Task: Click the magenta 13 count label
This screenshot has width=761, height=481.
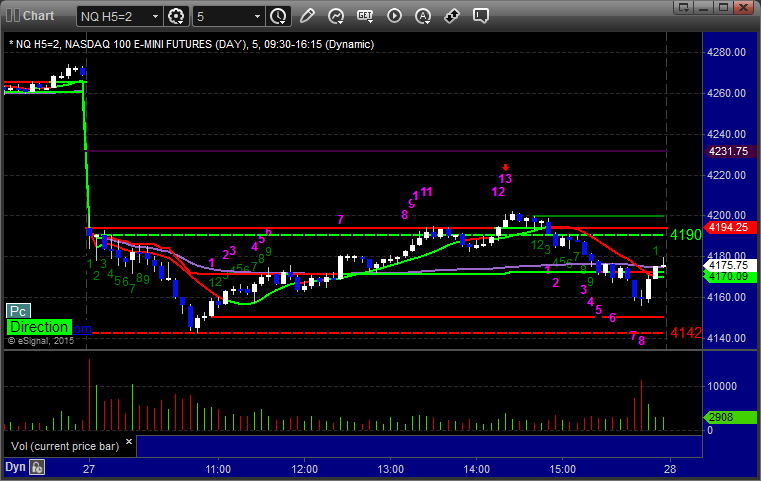Action: 505,179
